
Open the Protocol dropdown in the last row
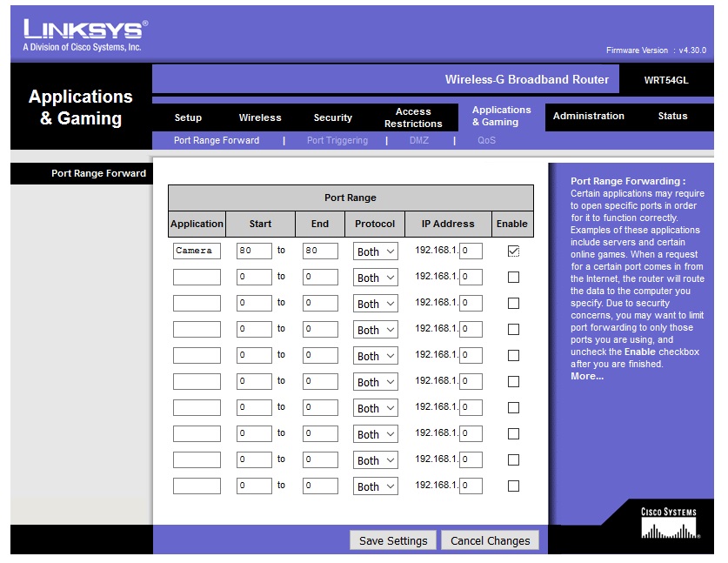tap(376, 486)
